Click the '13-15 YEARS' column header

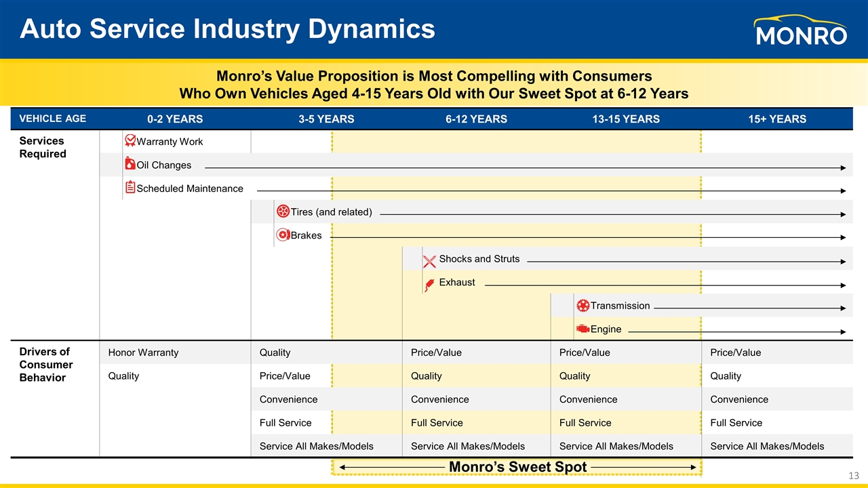tap(625, 119)
